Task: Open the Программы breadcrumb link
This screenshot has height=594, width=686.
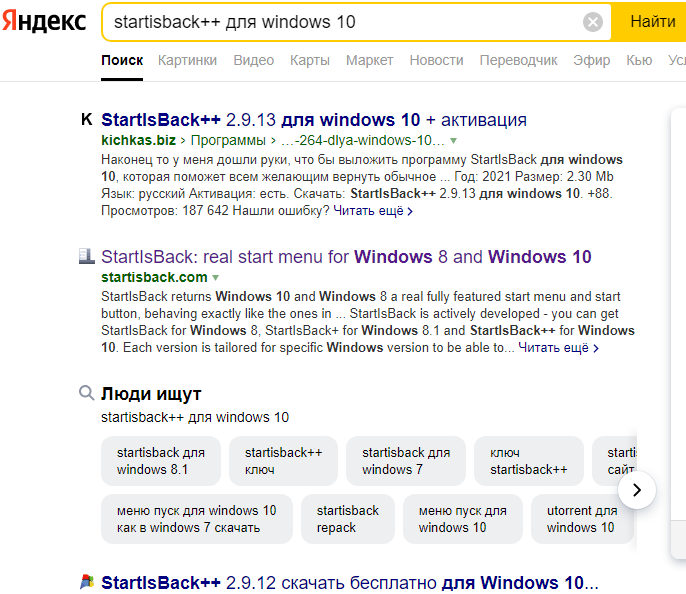Action: tap(228, 140)
